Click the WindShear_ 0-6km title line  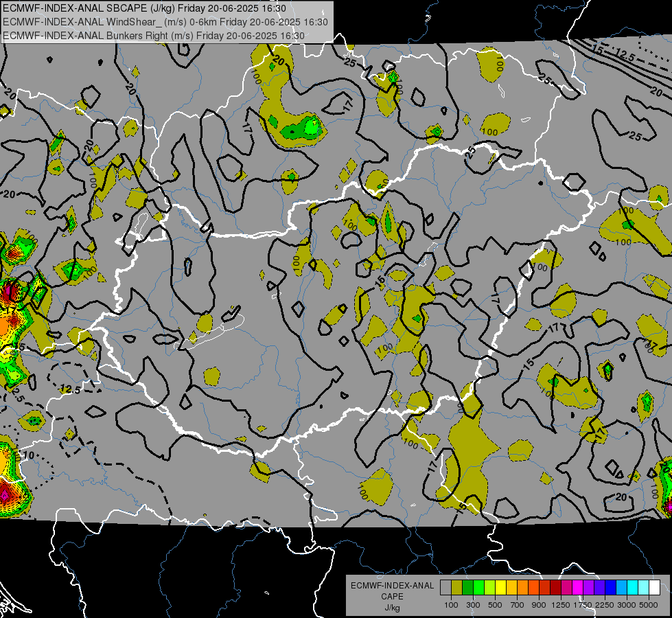tap(165, 22)
